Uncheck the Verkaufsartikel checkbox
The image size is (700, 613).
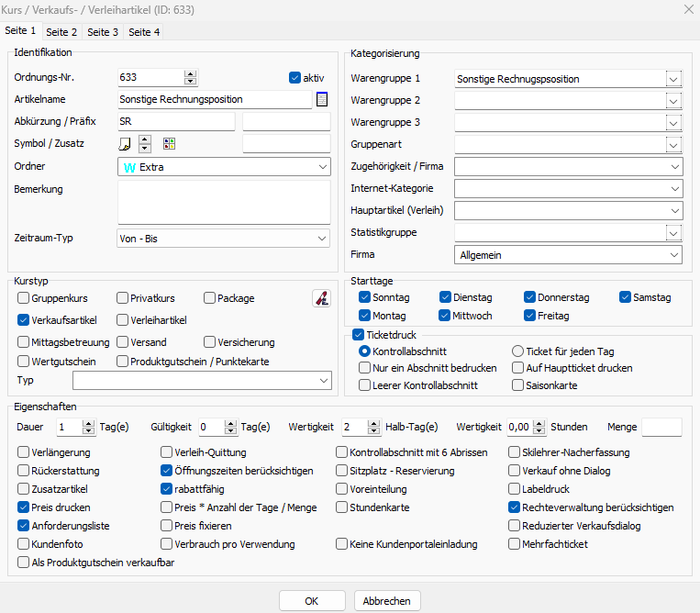pos(23,319)
